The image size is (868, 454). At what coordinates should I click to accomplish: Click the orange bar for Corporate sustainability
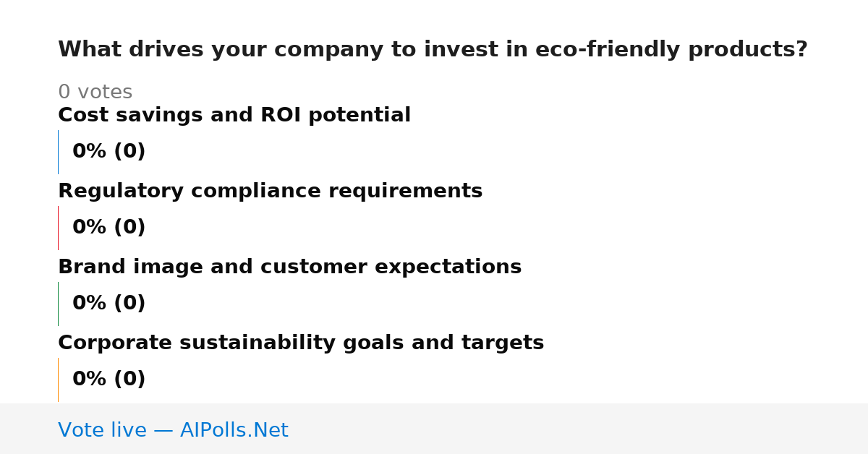(x=58, y=380)
